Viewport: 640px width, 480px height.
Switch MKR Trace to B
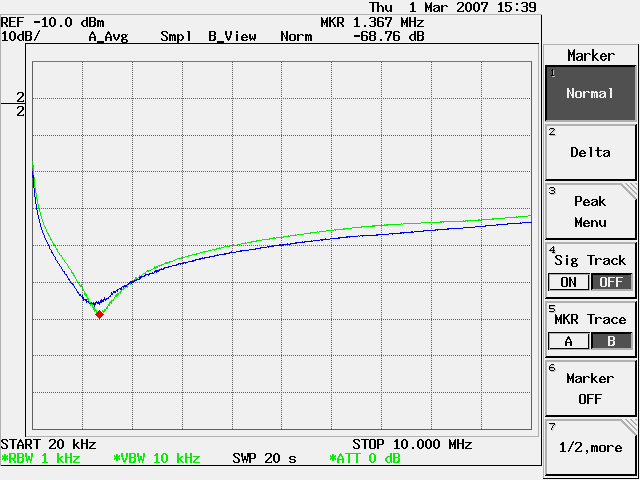click(611, 341)
